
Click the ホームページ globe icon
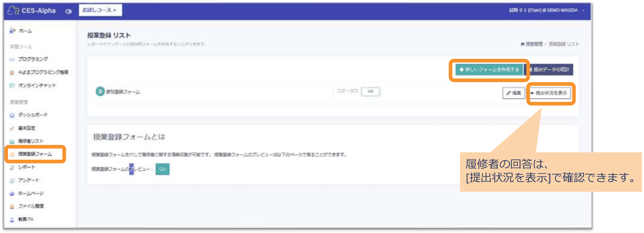[12, 194]
